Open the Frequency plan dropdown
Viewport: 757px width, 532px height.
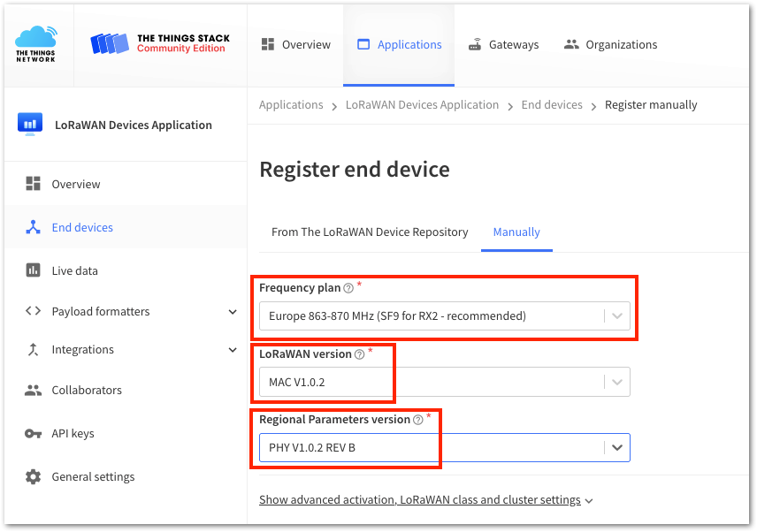(445, 315)
